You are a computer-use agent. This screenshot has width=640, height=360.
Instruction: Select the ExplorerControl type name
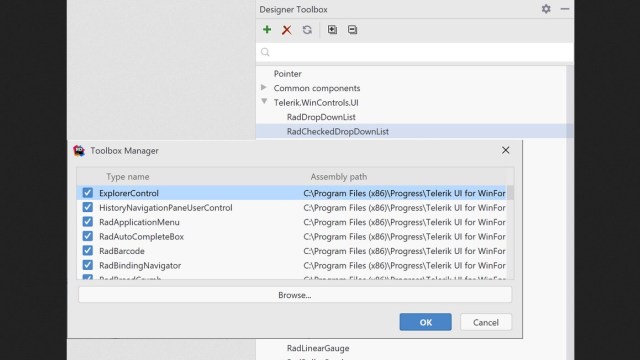tap(129, 193)
